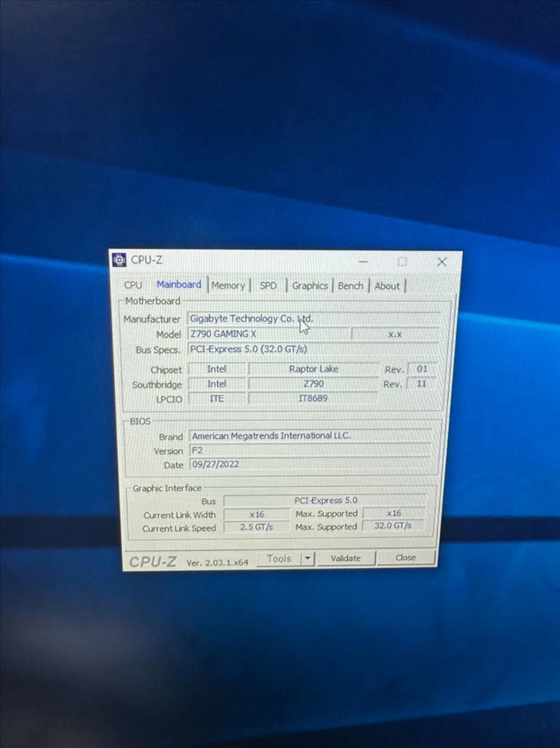Go to the Bench tab
Screen dimensions: 560x748
(x=350, y=285)
